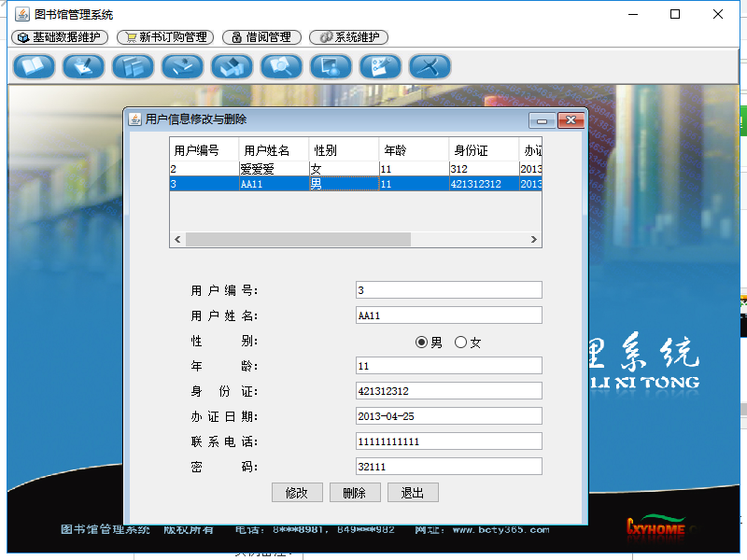Image resolution: width=747 pixels, height=560 pixels.
Task: Click the 退出 button
Action: pos(413,493)
